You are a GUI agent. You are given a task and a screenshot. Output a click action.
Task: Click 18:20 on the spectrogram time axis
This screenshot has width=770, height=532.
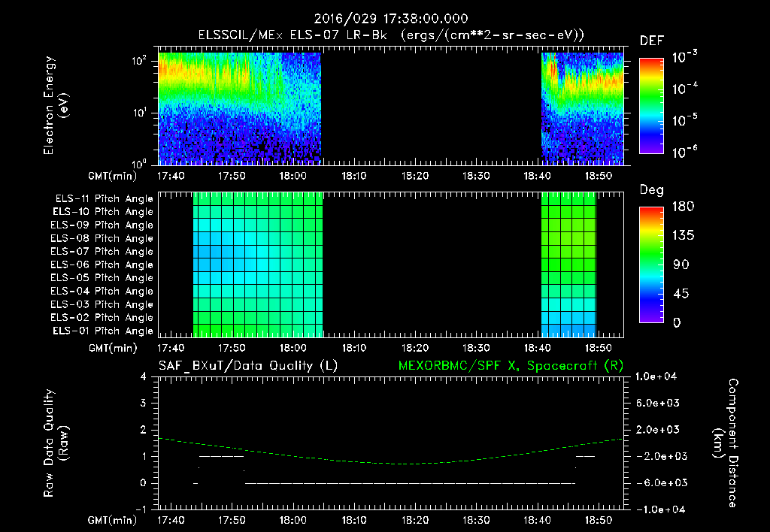click(x=415, y=176)
